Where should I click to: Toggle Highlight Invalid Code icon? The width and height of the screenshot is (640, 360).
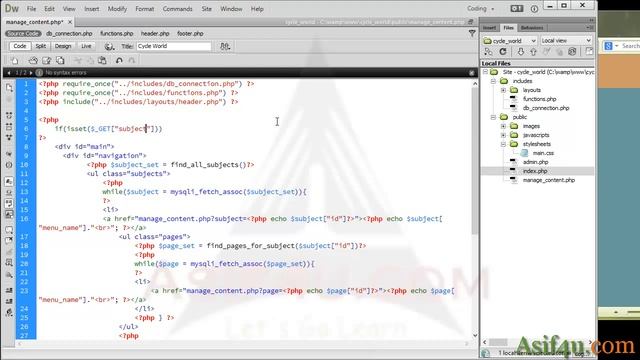click(9, 192)
